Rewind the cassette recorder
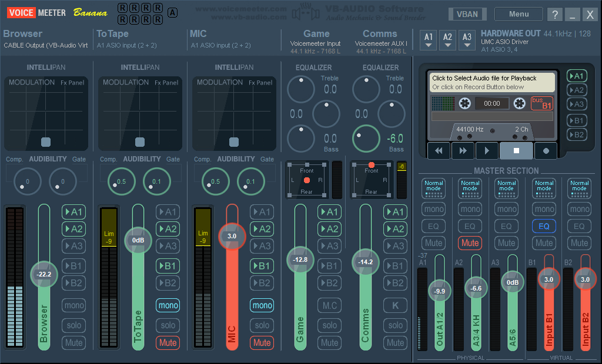Image resolution: width=602 pixels, height=364 pixels. coord(439,151)
